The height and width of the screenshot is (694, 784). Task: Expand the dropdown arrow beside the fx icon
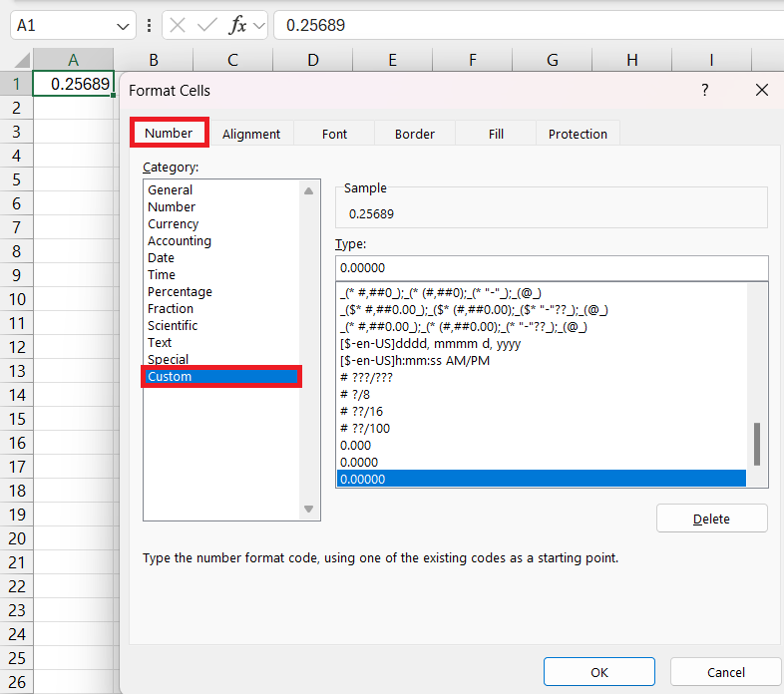(x=259, y=26)
